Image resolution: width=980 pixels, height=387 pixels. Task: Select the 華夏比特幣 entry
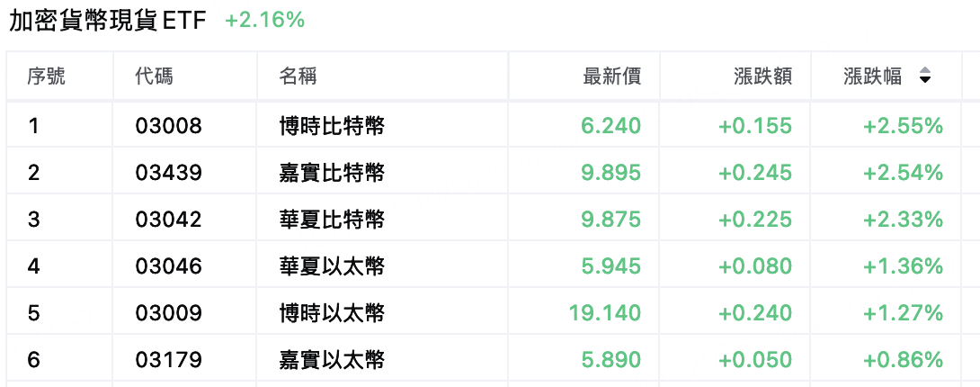[x=332, y=219]
